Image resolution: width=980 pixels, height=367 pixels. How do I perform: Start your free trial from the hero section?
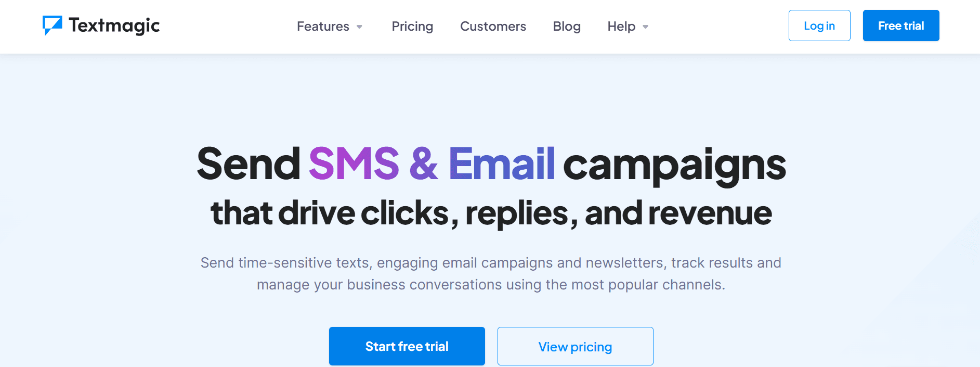point(407,346)
